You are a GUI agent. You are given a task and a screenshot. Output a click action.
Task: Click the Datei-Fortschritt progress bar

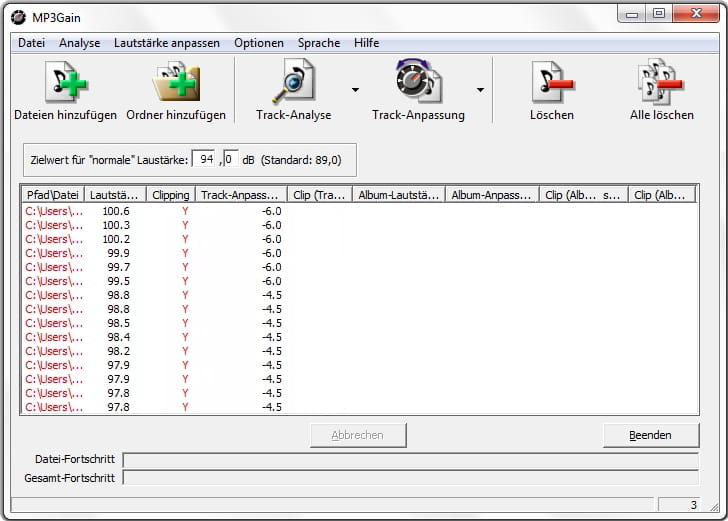[410, 460]
